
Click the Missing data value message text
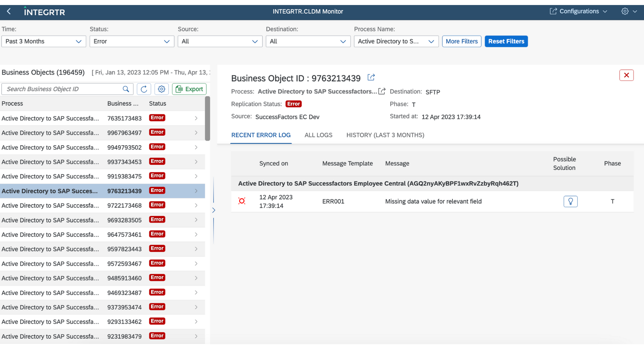(x=433, y=201)
